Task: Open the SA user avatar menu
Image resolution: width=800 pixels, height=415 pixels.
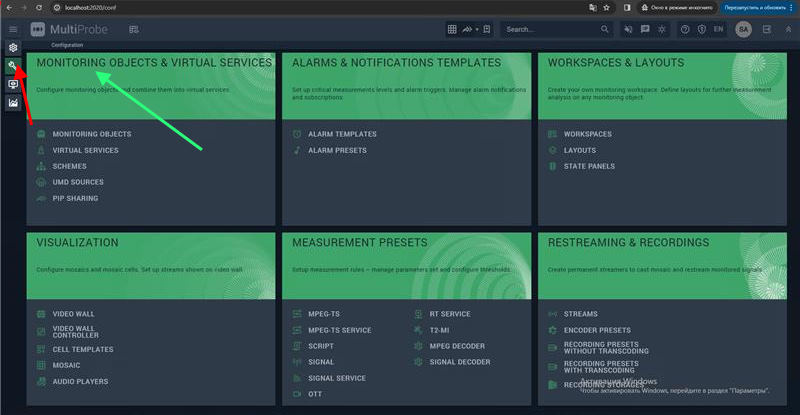Action: [743, 30]
